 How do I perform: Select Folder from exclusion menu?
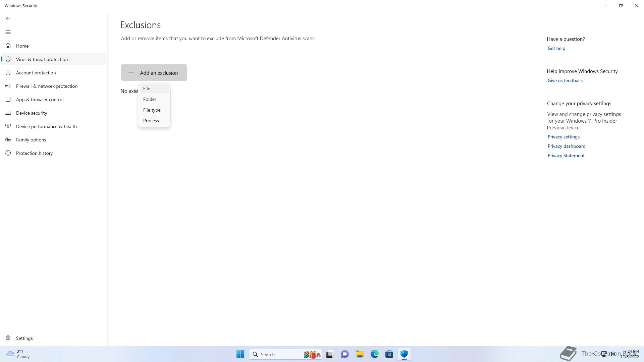click(x=154, y=99)
